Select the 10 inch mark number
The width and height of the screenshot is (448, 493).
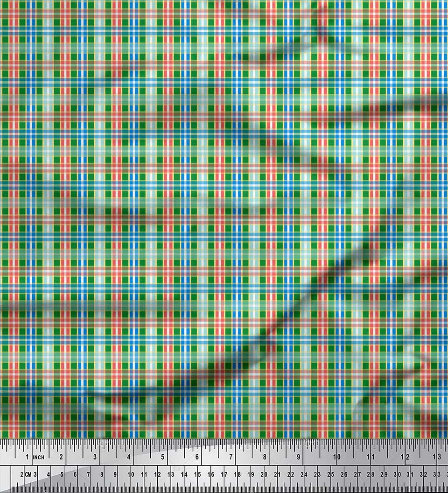[x=336, y=457]
